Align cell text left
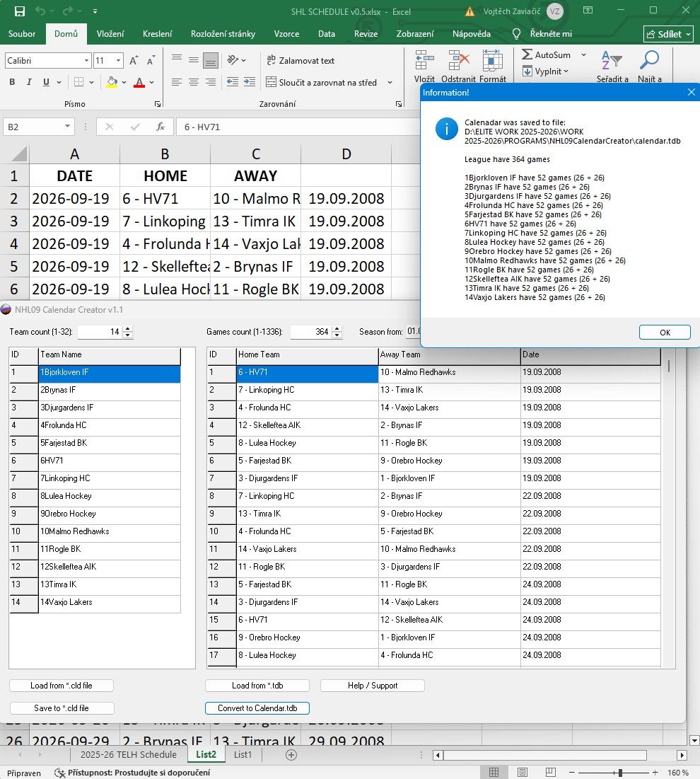Viewport: 700px width, 779px height. click(x=176, y=82)
